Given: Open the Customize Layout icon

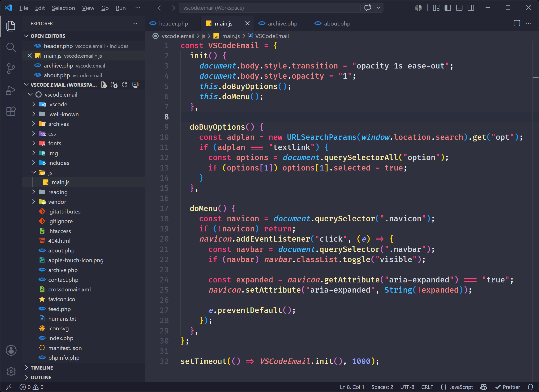Looking at the screenshot, I should pos(436,8).
